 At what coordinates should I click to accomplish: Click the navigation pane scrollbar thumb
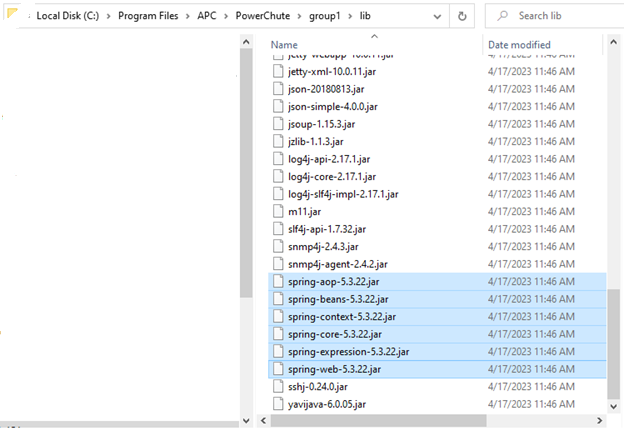[246, 173]
